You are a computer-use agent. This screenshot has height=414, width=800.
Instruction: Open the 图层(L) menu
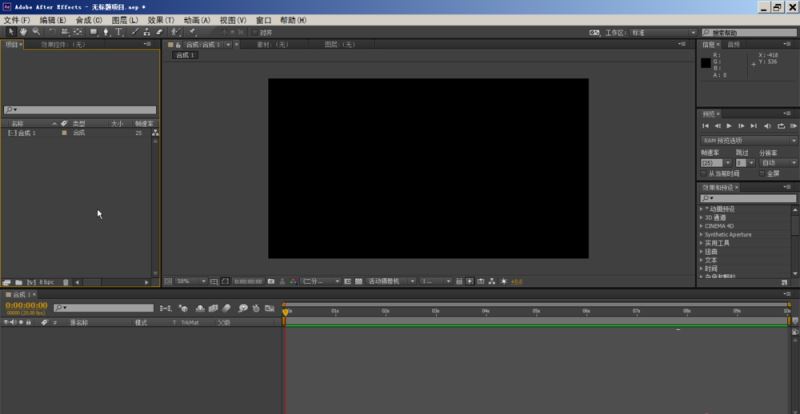pos(125,20)
